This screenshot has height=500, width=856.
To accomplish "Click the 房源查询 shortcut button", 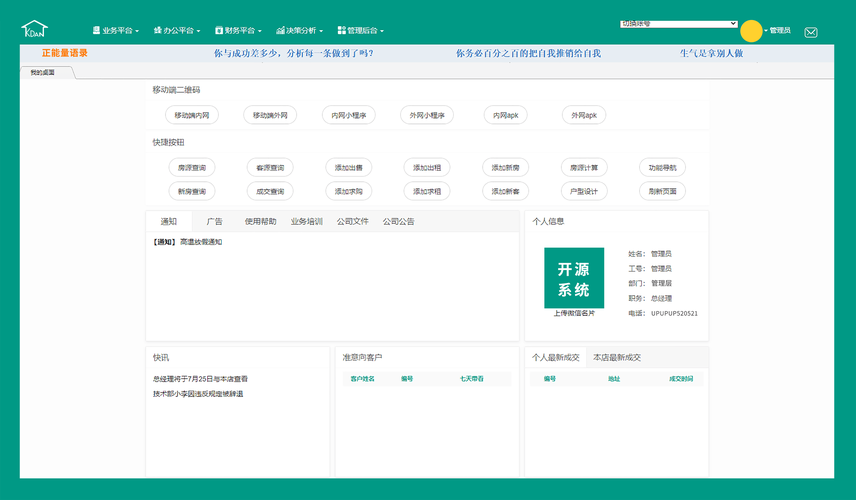I will 192,168.
